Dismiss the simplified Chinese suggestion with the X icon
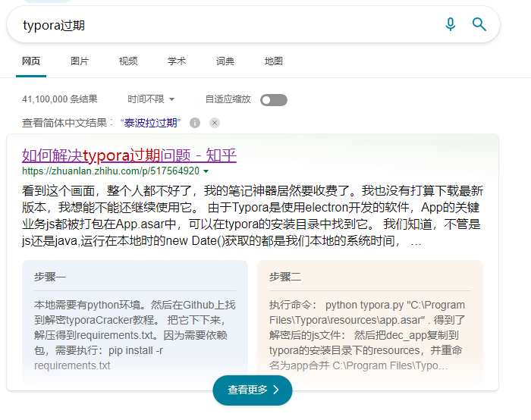Screen dimensions: 531x420 pos(215,123)
